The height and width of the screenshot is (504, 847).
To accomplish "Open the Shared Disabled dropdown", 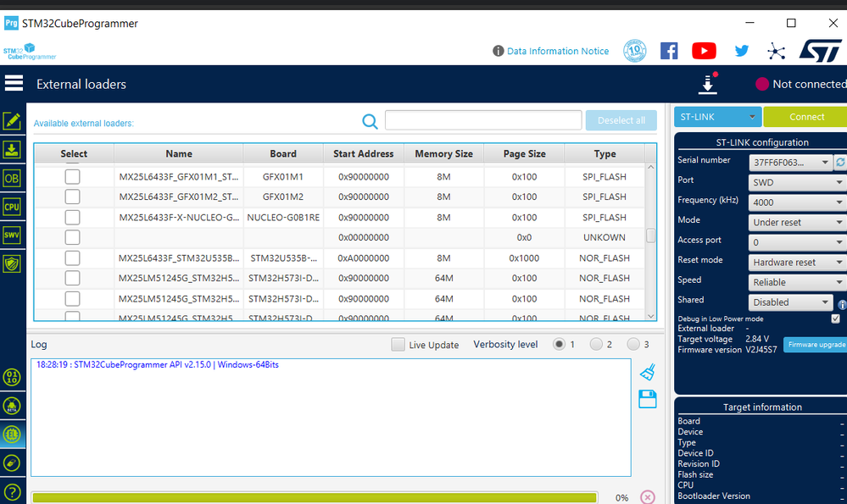I will click(790, 302).
